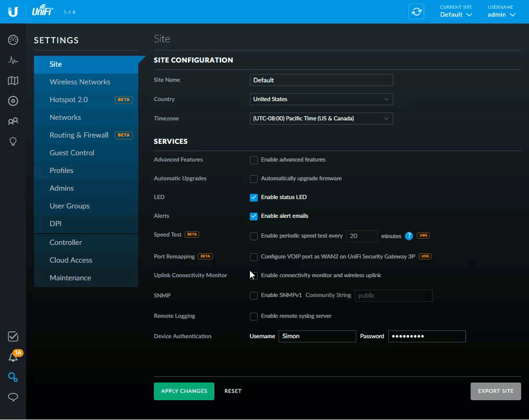529x420 pixels.
Task: Click the Site Name input field
Action: pyautogui.click(x=321, y=80)
